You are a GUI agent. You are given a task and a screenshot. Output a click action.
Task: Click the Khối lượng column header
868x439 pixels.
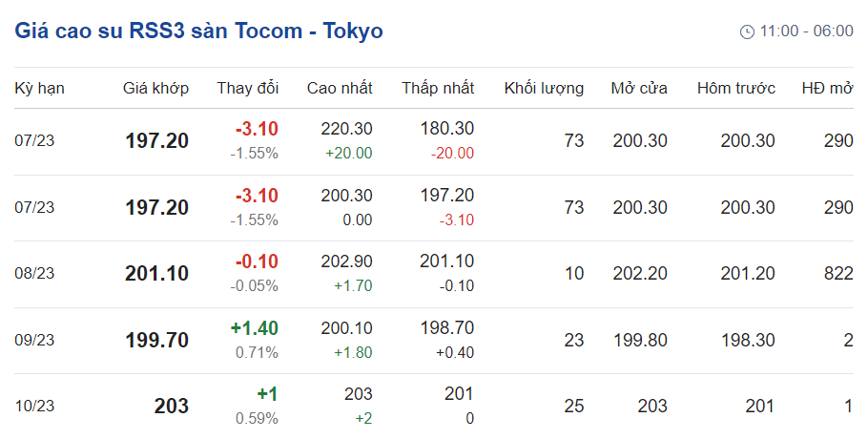(x=544, y=88)
